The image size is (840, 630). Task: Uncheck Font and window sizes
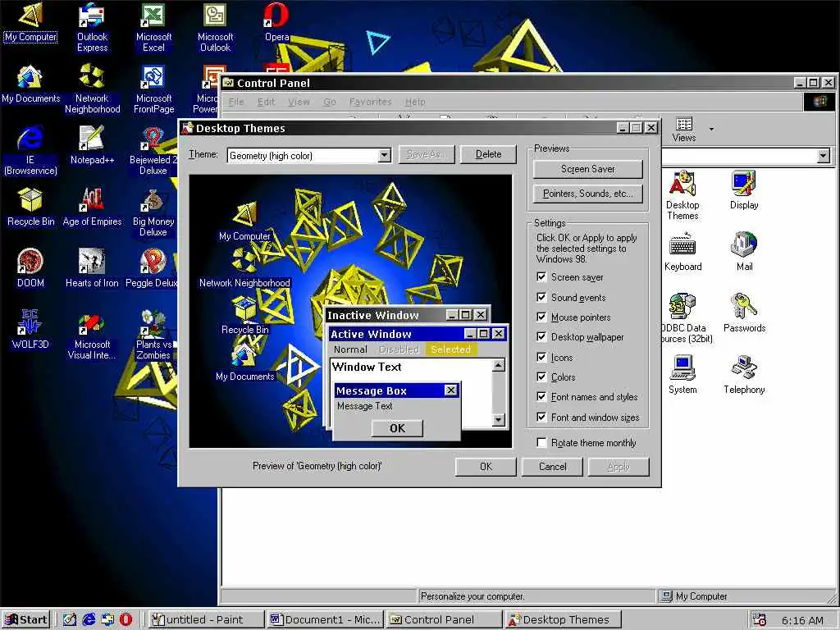541,418
